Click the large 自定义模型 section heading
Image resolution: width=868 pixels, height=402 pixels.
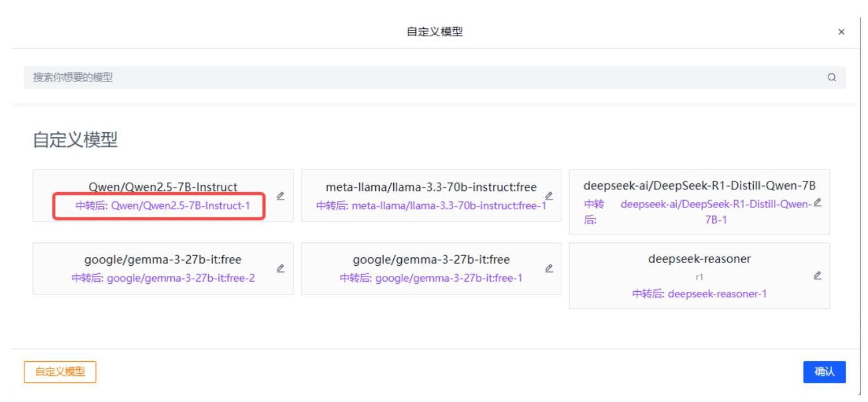(75, 140)
